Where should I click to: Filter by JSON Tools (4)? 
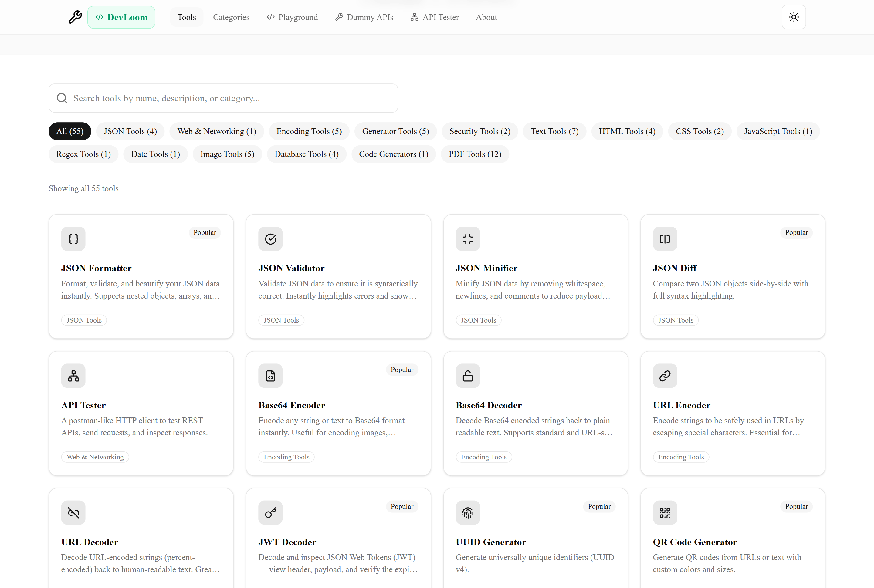coord(130,131)
